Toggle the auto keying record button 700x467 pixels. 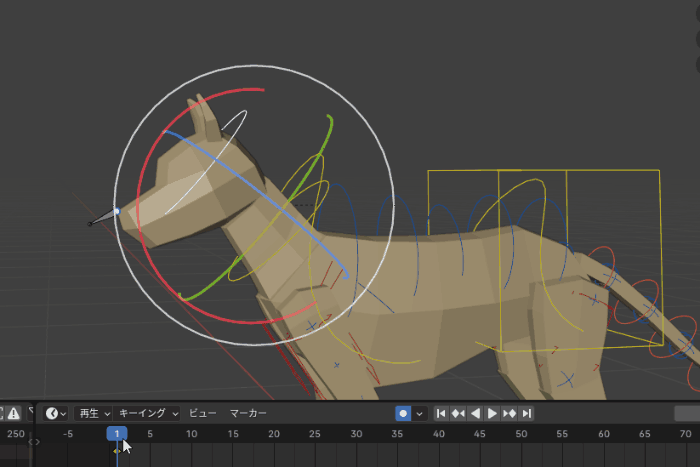[x=403, y=413]
